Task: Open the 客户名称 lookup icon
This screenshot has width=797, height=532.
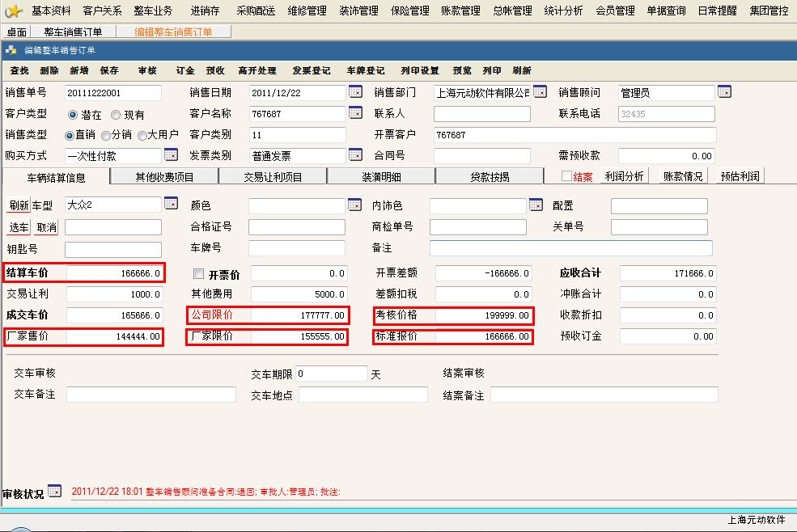Action: 355,113
